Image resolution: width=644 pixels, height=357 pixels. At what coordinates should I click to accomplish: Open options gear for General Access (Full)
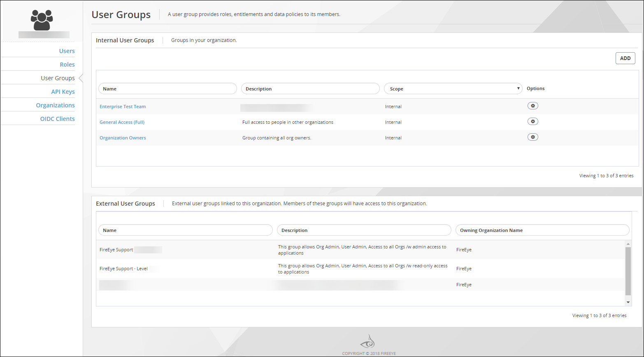(x=533, y=121)
